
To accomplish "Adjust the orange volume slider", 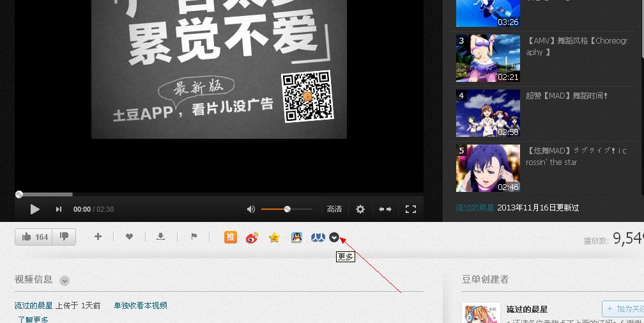I will pos(287,209).
